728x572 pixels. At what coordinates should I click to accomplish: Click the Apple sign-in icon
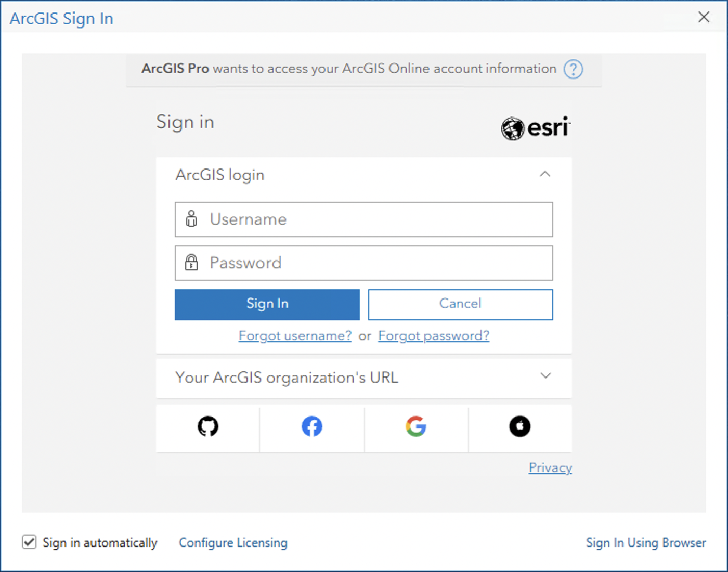(520, 427)
